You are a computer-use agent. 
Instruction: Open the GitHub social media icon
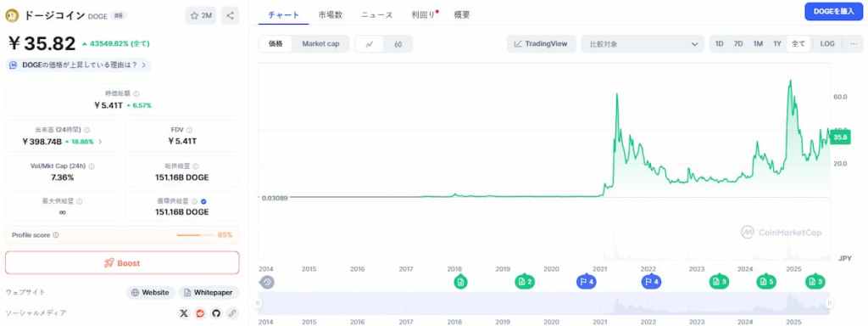[x=216, y=313]
